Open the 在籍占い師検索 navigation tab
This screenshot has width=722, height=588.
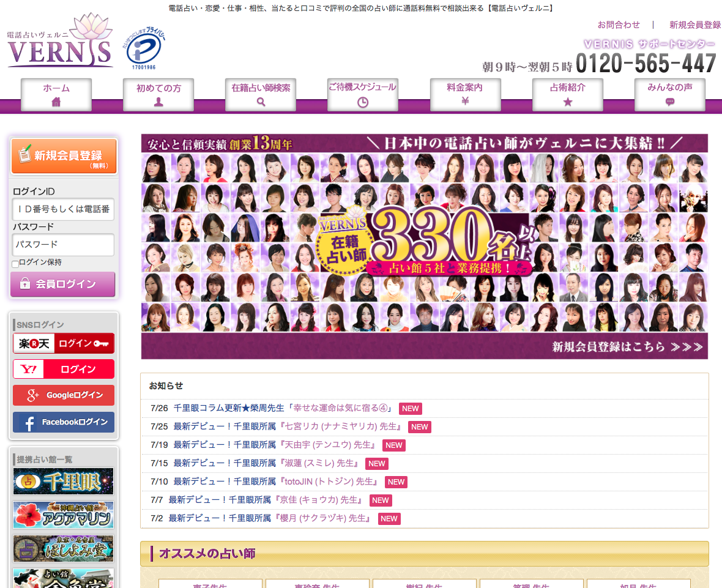[261, 94]
